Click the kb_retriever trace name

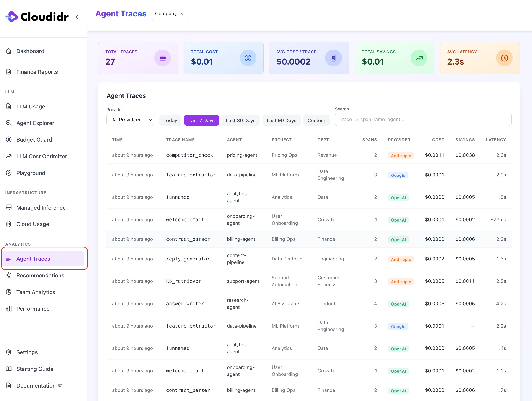pyautogui.click(x=184, y=281)
